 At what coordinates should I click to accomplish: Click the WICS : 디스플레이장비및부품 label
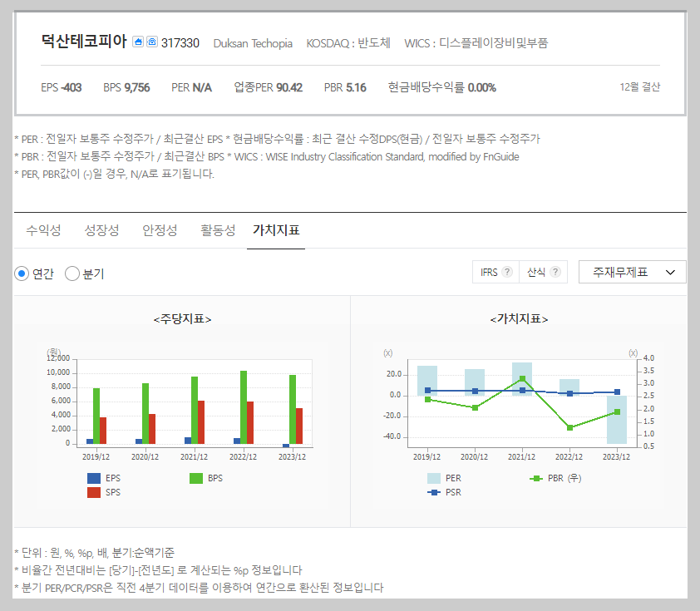476,43
